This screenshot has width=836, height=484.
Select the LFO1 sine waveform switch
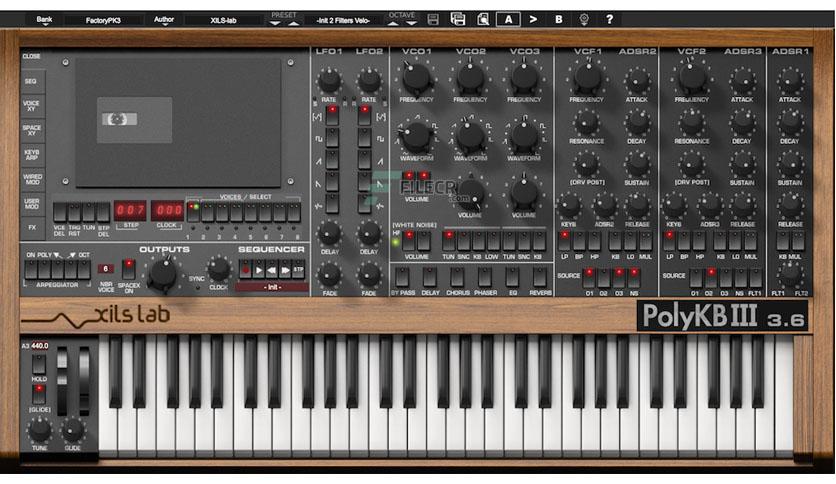pos(332,115)
